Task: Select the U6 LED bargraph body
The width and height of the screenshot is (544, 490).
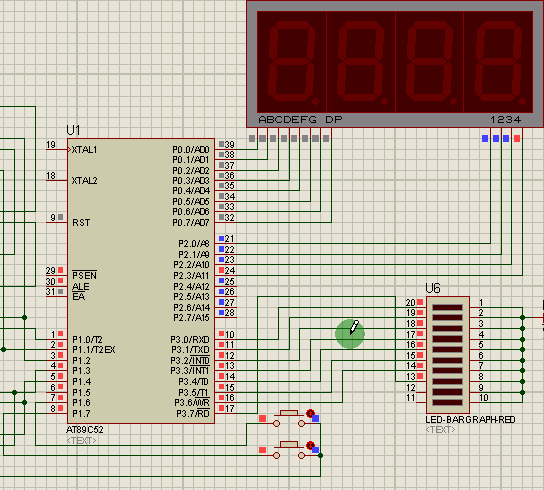Action: coord(448,355)
